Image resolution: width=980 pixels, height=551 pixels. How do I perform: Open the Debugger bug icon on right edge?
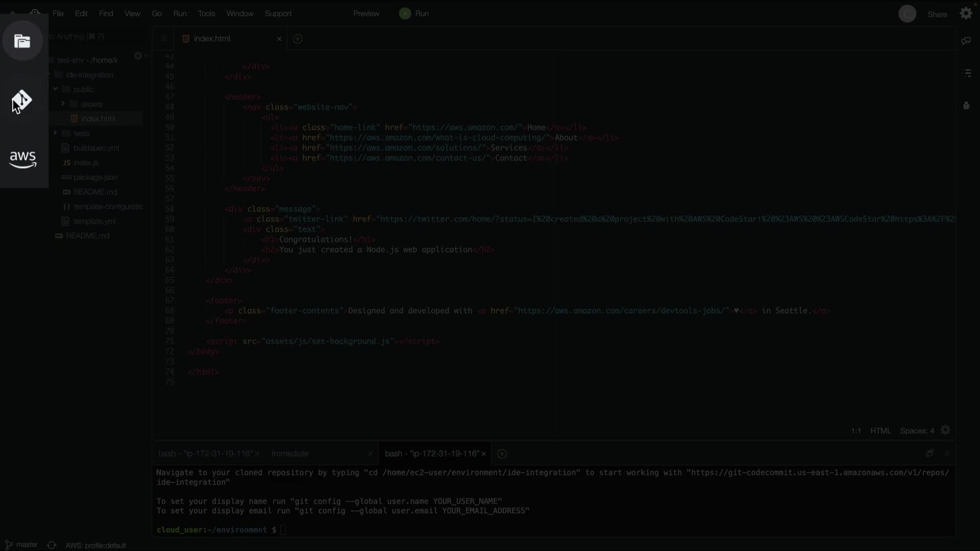click(x=966, y=106)
